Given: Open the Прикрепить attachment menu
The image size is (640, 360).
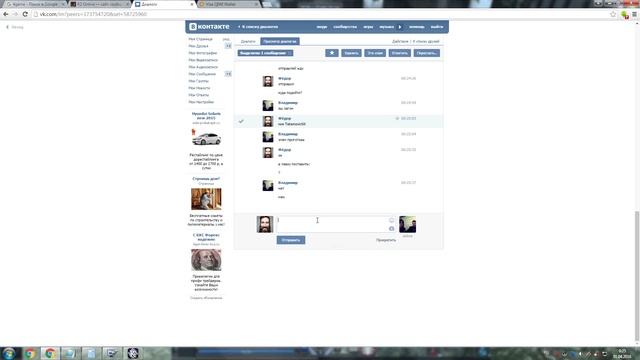Looking at the screenshot, I should point(386,240).
